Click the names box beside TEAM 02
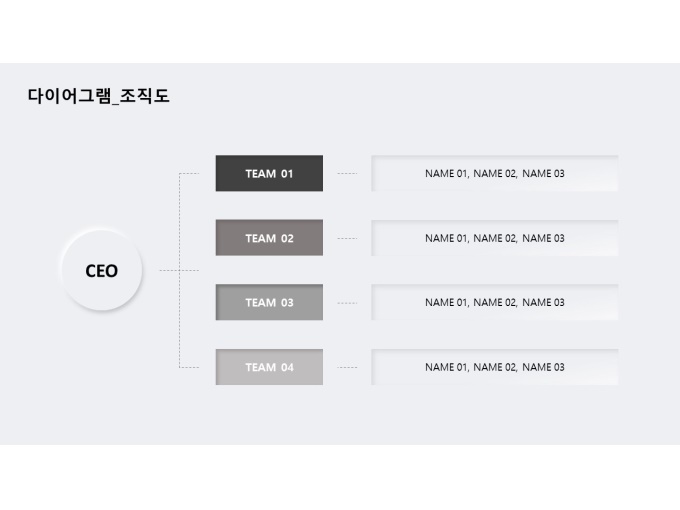680x510 pixels. pyautogui.click(x=495, y=238)
